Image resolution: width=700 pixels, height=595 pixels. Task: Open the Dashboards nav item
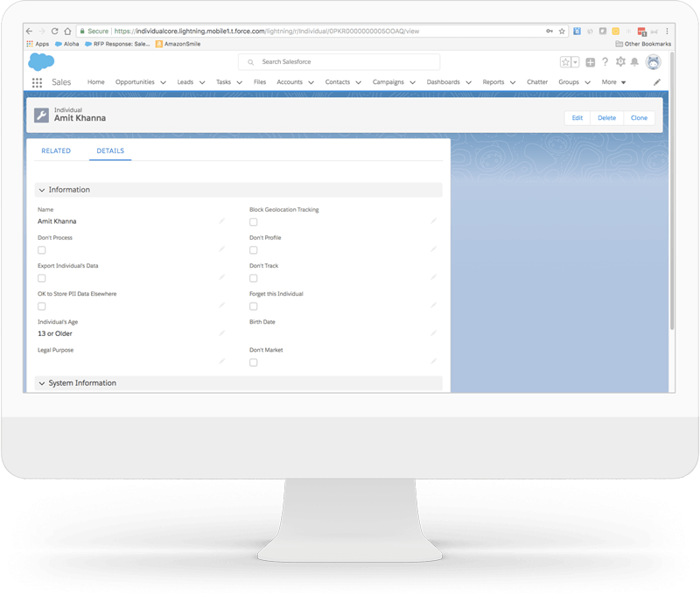click(444, 82)
